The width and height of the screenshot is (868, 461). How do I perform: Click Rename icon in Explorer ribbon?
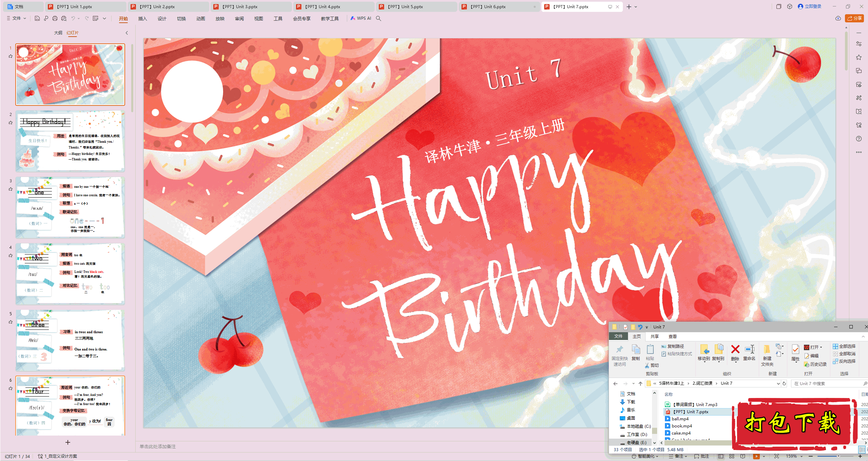(749, 353)
